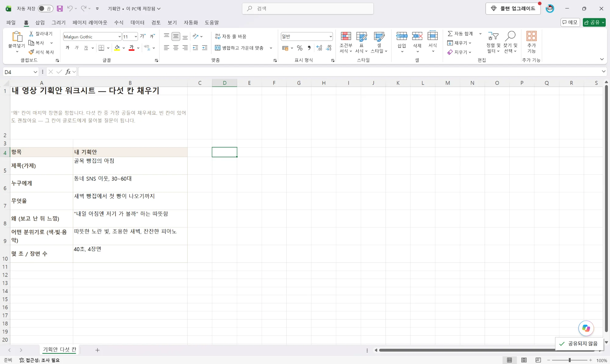610x364 pixels.
Task: Click the Paste (붙여넣기) clipboard icon
Action: point(17,37)
